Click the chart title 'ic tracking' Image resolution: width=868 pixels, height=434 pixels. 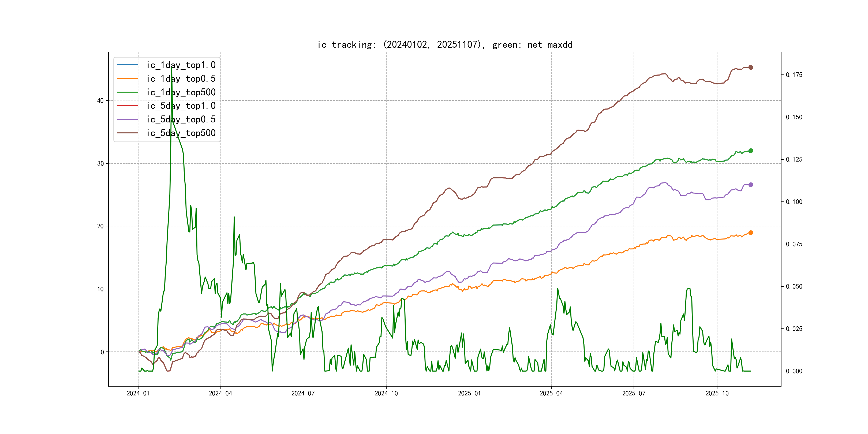[x=445, y=44]
